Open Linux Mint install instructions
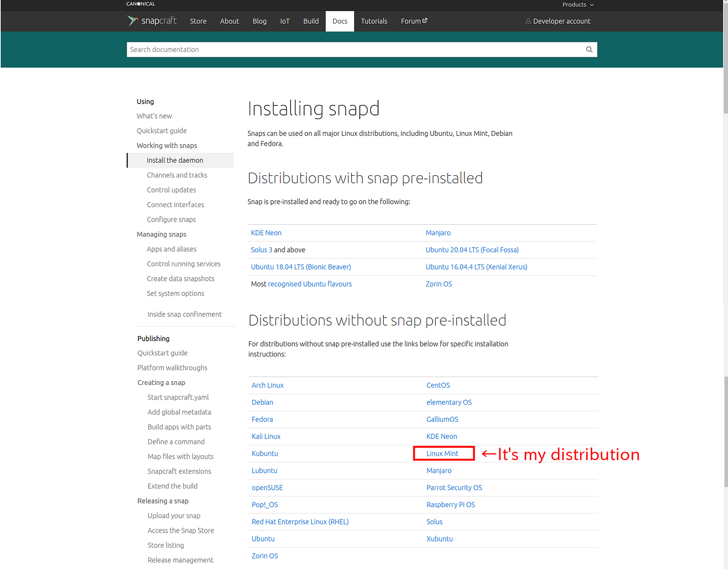 point(443,454)
